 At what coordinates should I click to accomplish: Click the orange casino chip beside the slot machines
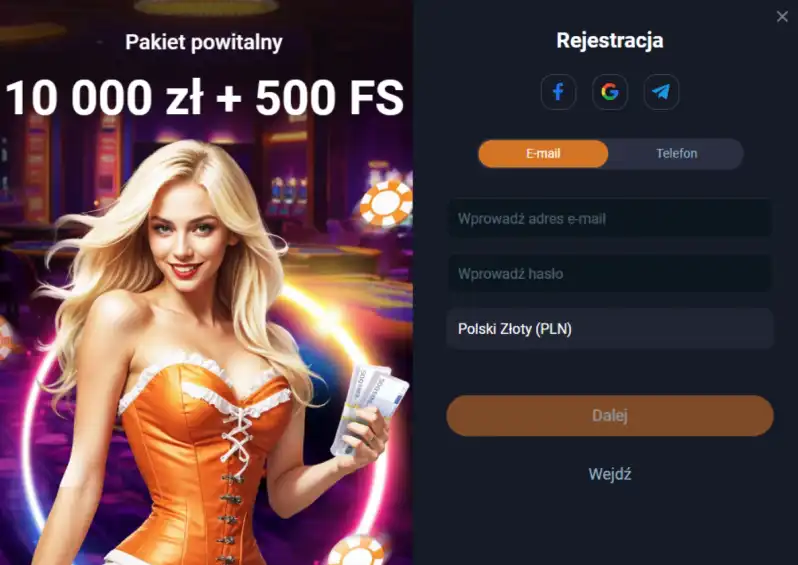[x=386, y=203]
